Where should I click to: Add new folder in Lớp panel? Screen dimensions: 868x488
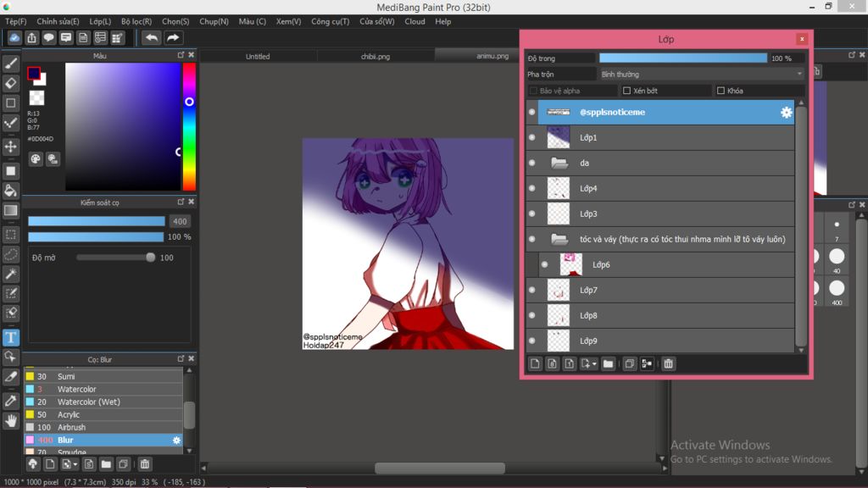608,363
